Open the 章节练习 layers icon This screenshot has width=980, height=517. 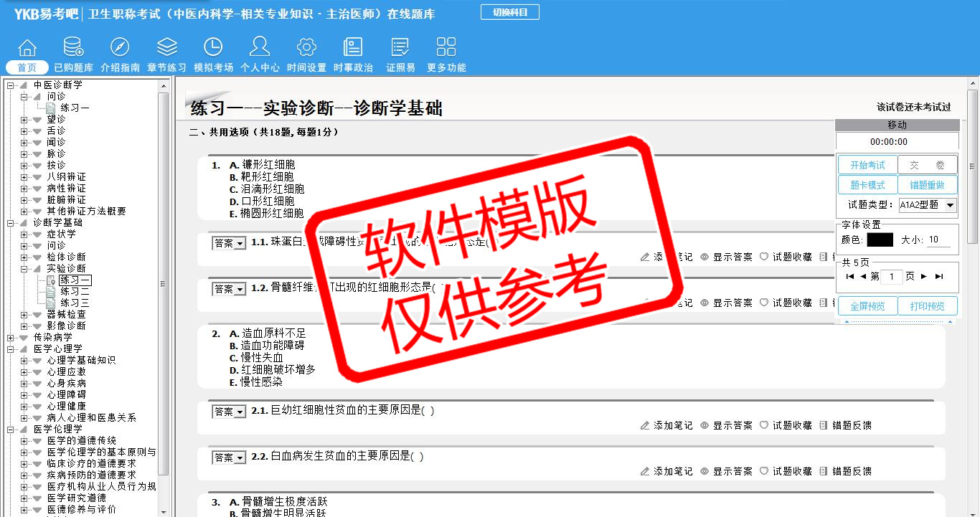pyautogui.click(x=166, y=48)
